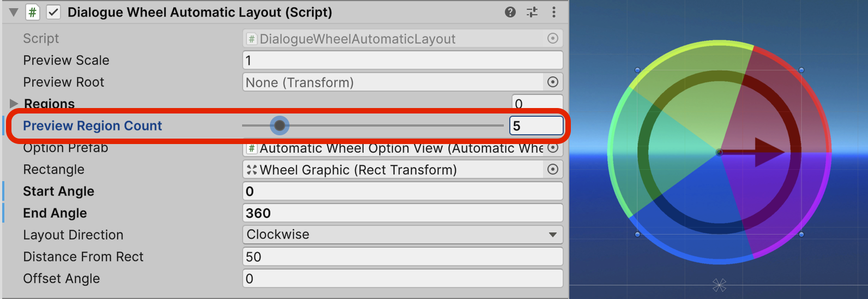The width and height of the screenshot is (868, 299).
Task: Disable the Dialogue Wheel Automatic Layout component
Action: pos(53,12)
